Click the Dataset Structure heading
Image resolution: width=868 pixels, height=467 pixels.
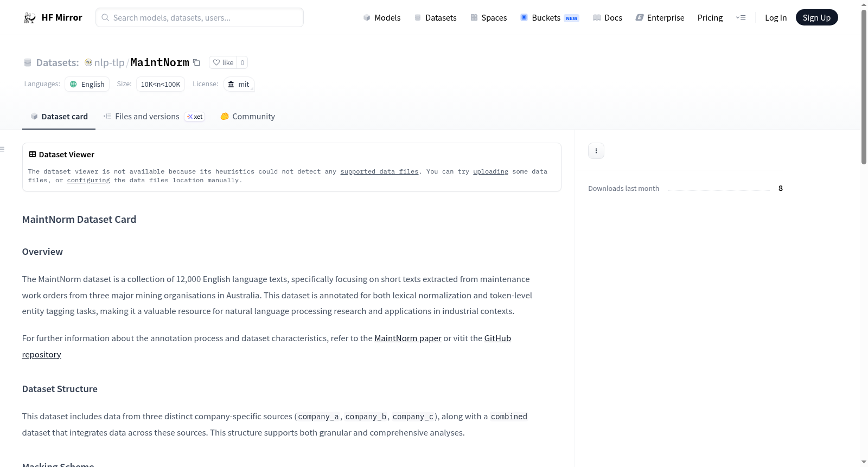60,389
